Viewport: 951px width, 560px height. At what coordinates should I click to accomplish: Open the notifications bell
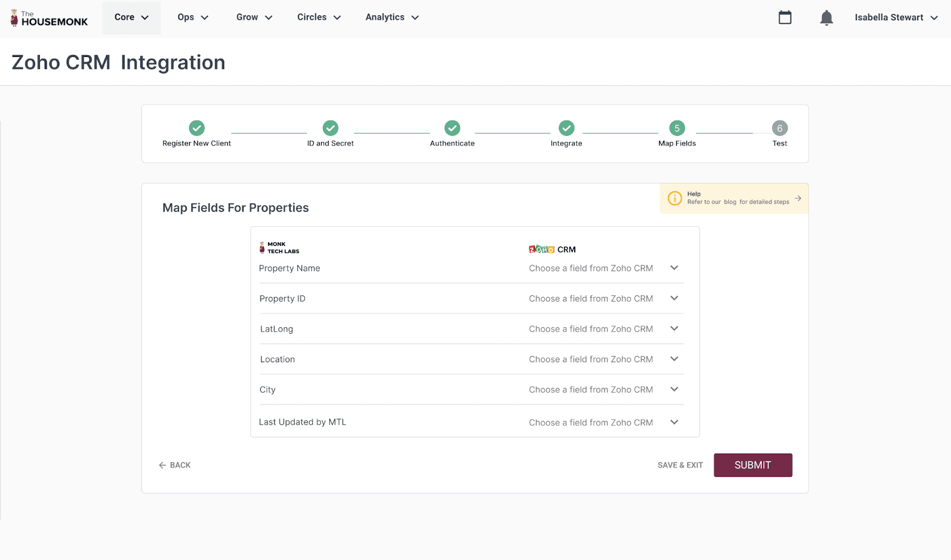point(826,18)
